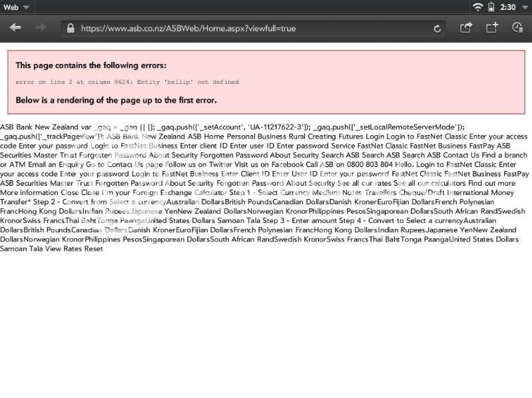Image resolution: width=532 pixels, height=398 pixels.
Task: Click the 'This page contains the following errors' heading
Action: 91,65
